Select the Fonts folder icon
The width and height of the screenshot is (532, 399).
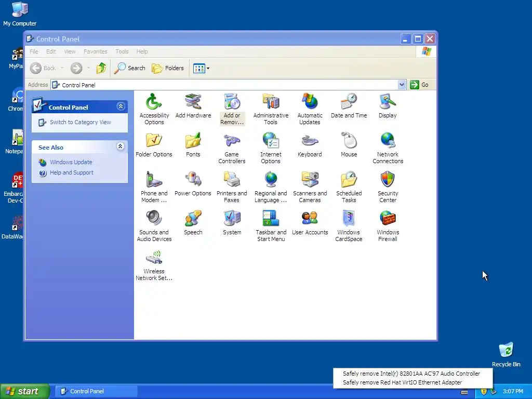point(193,145)
